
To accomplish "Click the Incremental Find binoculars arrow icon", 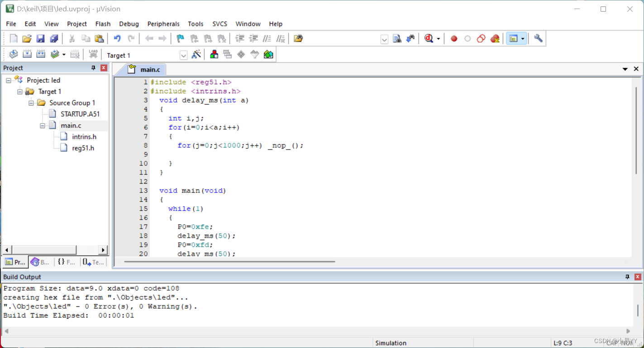I will [410, 39].
